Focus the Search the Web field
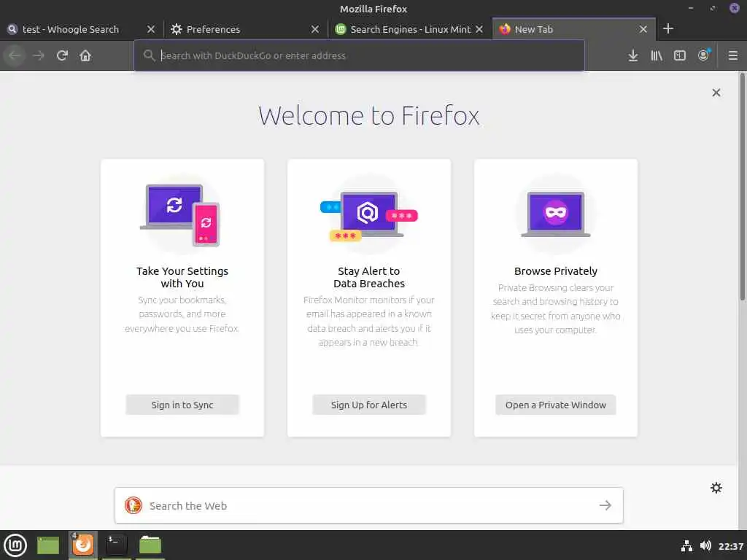 (x=368, y=505)
